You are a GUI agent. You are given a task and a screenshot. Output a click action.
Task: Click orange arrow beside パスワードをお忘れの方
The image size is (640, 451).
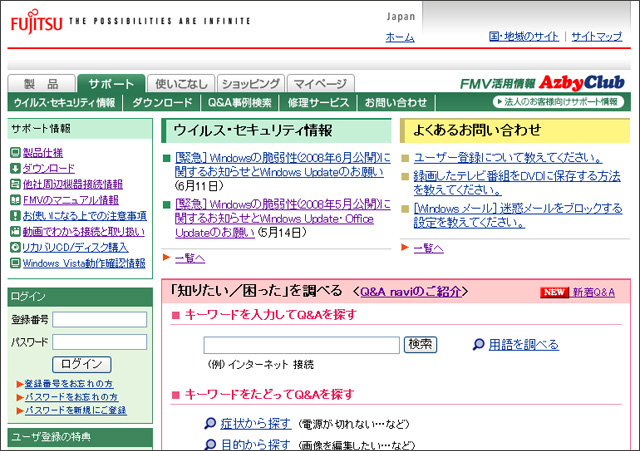point(20,397)
